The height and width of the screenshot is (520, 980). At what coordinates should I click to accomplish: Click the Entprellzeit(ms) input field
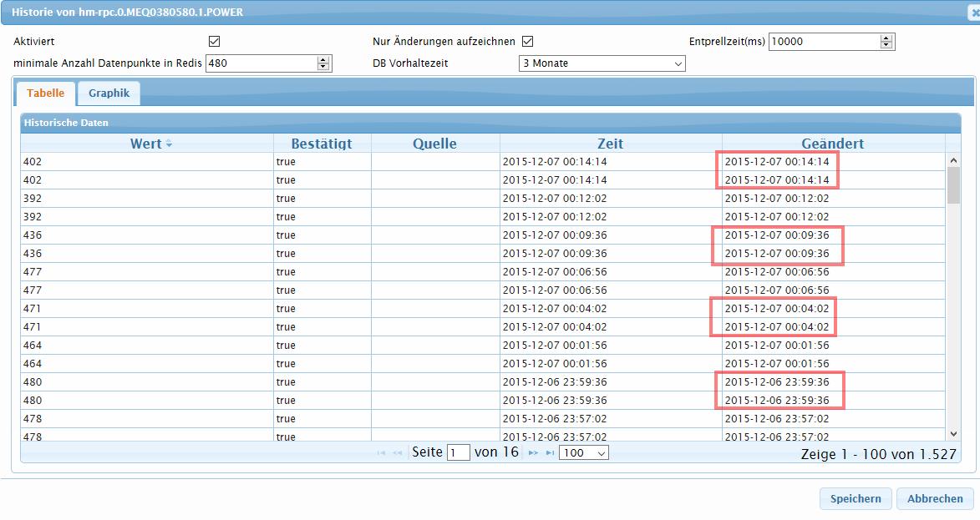[825, 41]
